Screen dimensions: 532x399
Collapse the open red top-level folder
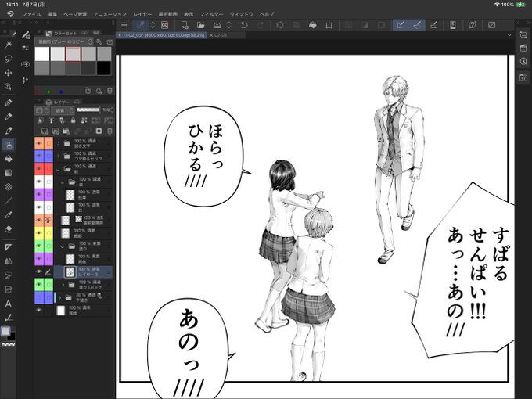pos(59,169)
